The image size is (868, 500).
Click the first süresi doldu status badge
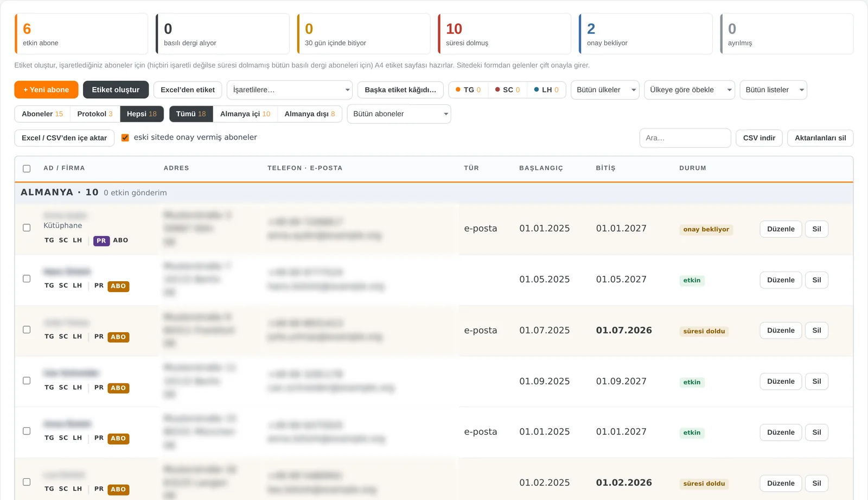click(704, 331)
